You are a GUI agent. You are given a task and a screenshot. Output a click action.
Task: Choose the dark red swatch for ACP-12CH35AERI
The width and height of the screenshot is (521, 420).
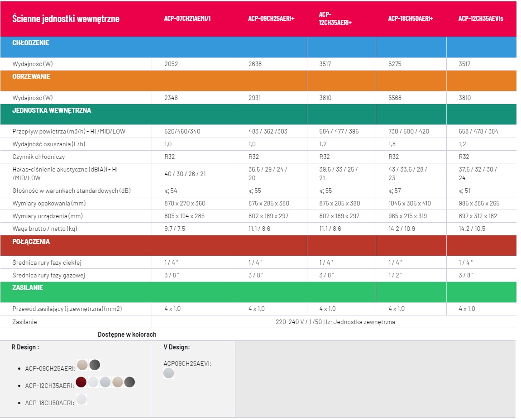81,382
